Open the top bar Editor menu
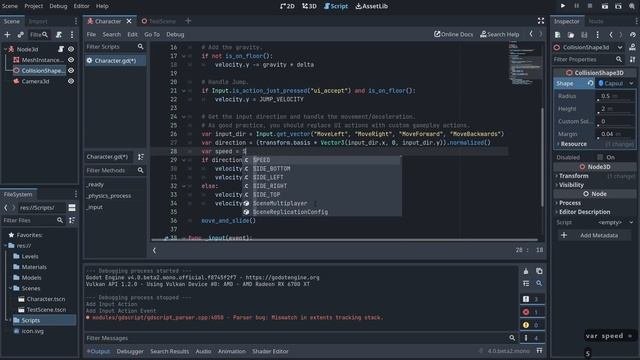640x360 pixels. pyautogui.click(x=81, y=6)
